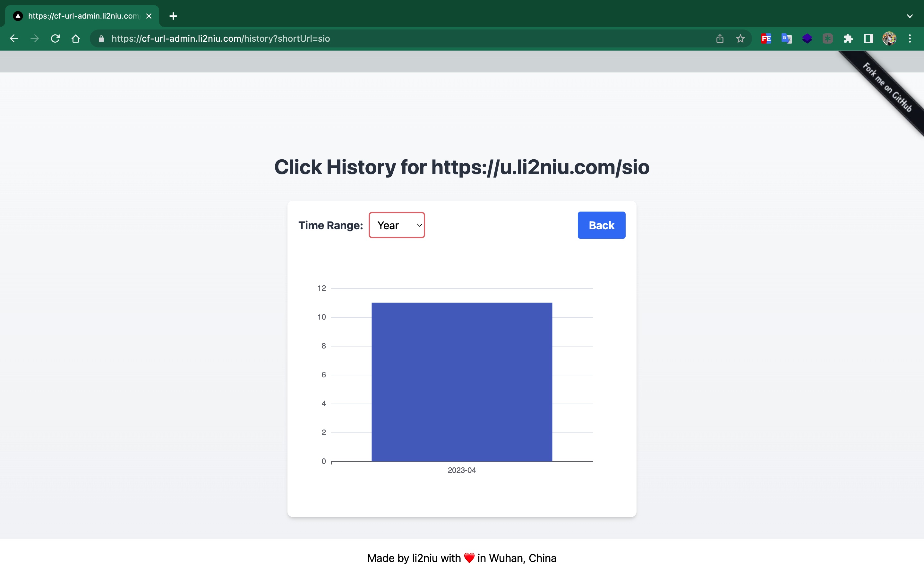Click the browser back arrow
The image size is (924, 577).
(14, 38)
